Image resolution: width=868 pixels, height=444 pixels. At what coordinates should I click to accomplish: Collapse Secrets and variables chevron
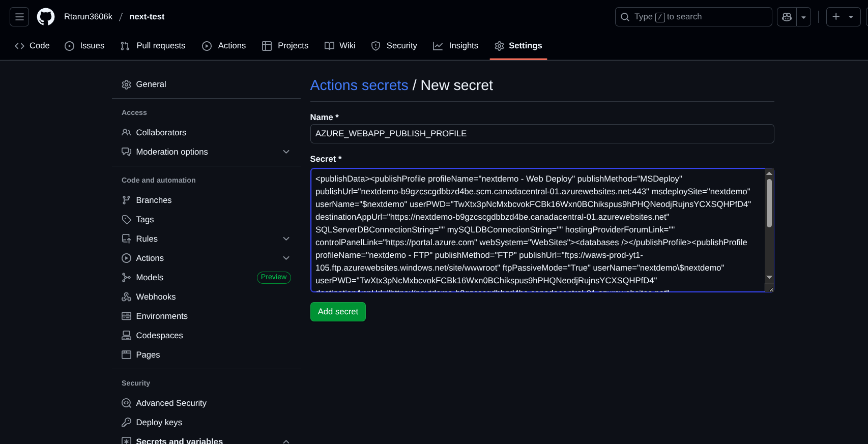(x=286, y=441)
